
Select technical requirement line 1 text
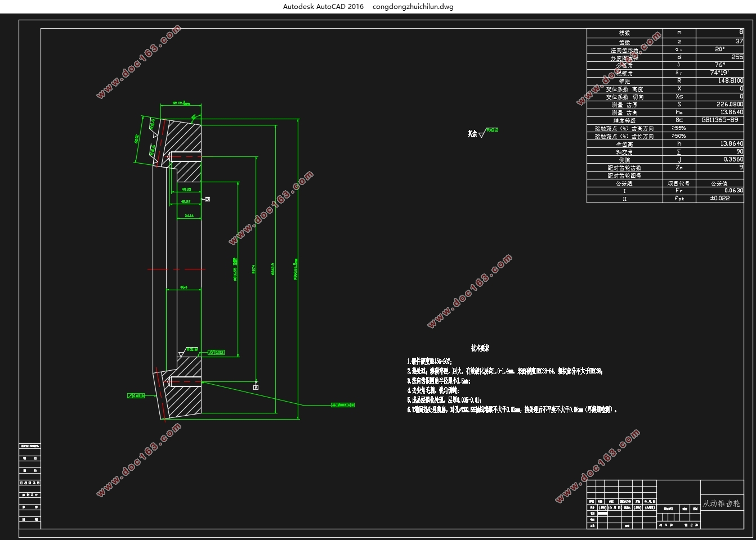[x=430, y=361]
